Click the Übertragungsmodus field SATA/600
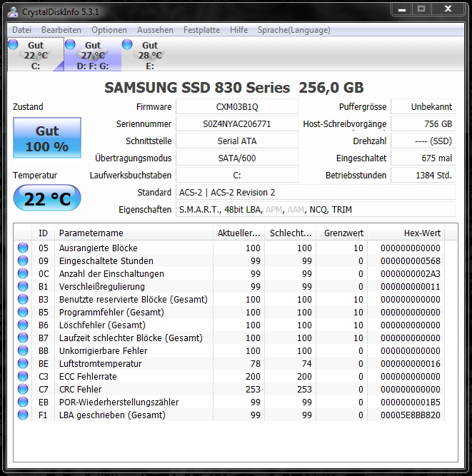Viewport: 472px width, 476px height. coord(237,158)
